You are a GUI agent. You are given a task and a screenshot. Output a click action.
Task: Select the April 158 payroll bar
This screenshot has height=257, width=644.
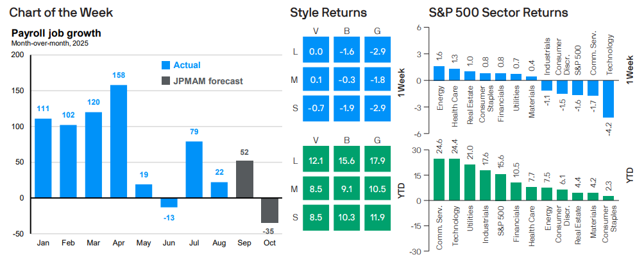point(119,141)
